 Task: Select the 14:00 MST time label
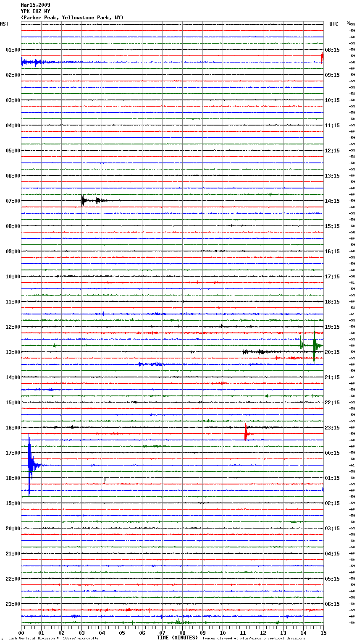coord(13,377)
